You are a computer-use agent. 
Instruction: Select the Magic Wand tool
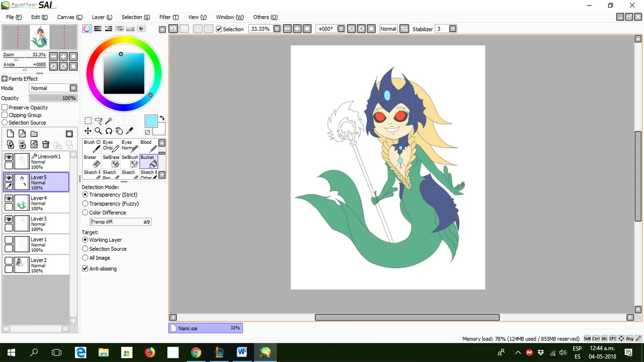coord(109,121)
